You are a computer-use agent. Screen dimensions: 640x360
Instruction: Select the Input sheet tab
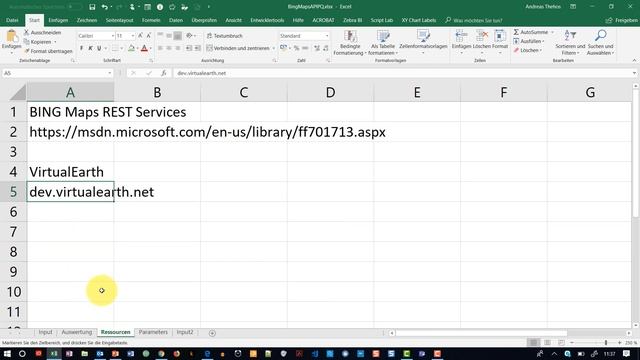(x=45, y=332)
